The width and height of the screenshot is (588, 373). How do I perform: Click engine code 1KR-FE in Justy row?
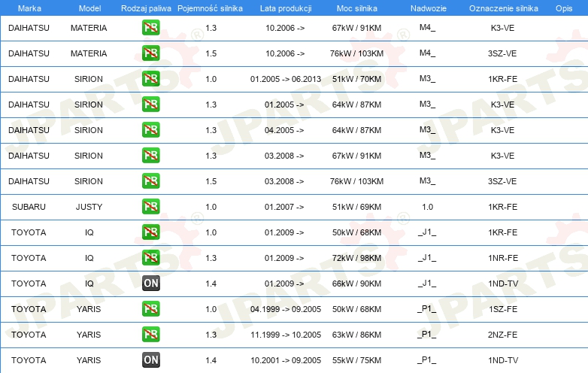click(502, 207)
